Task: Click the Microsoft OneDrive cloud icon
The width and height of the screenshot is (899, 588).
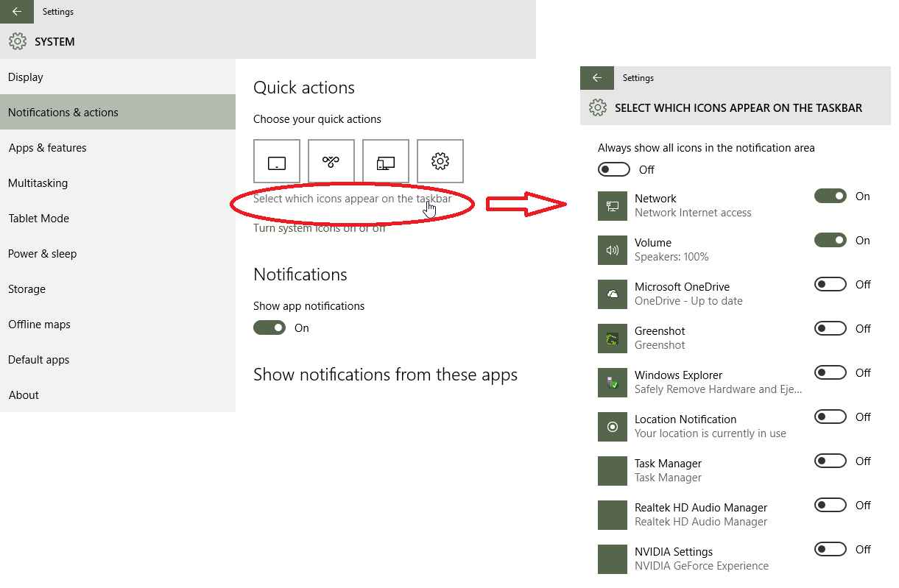Action: pyautogui.click(x=613, y=294)
